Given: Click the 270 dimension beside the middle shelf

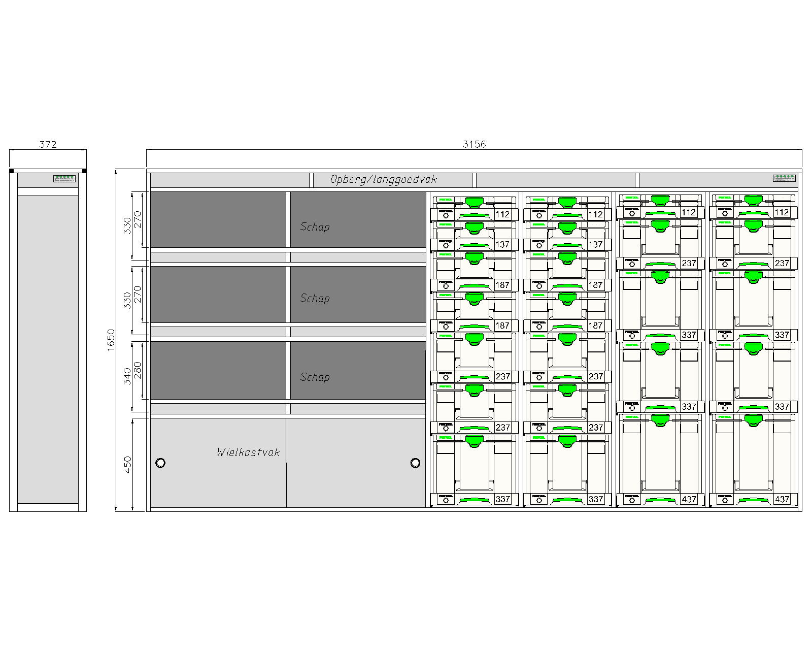Looking at the screenshot, I should click(138, 295).
